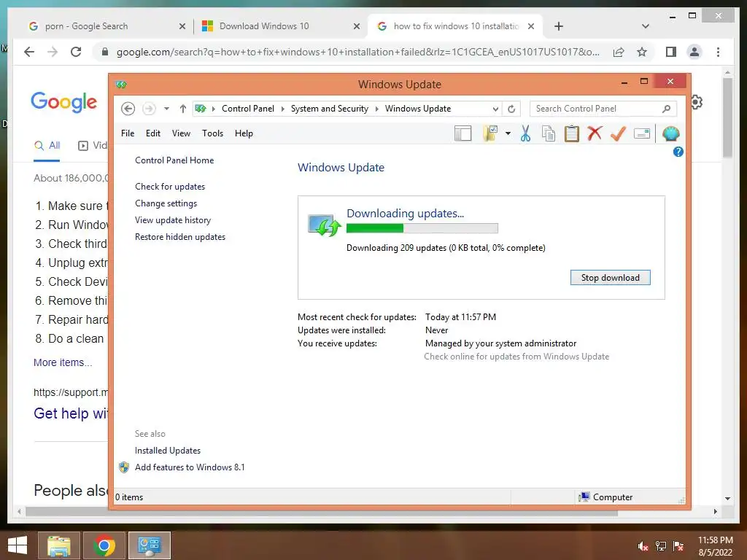Toggle Chrome side panel icon

(x=671, y=52)
